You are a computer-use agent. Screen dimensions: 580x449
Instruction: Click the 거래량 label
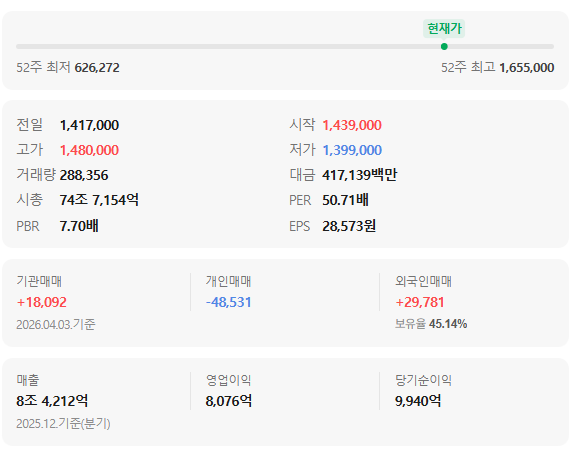(36, 175)
